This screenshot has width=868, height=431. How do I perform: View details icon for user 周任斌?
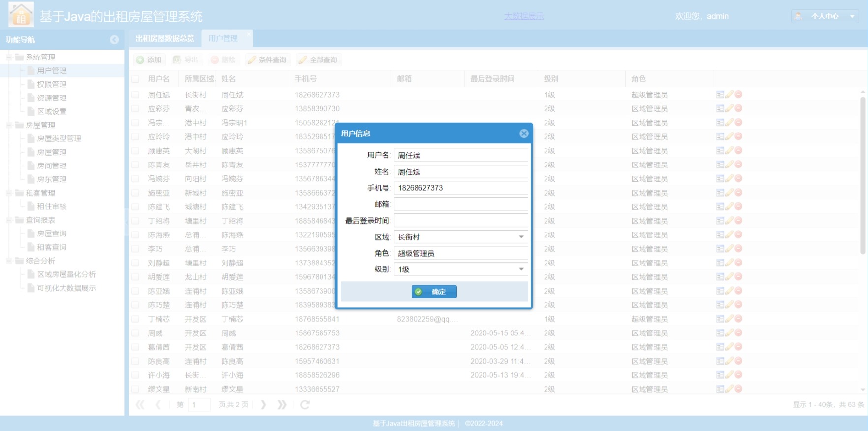tap(720, 94)
